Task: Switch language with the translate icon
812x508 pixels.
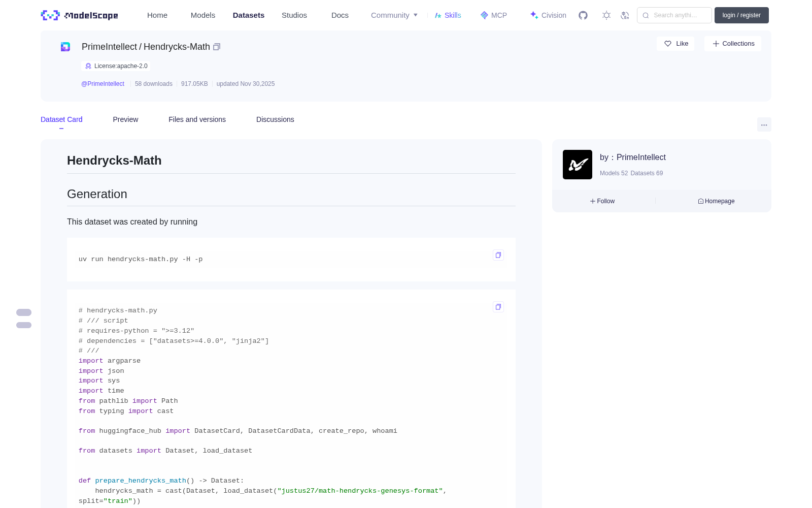Action: (625, 15)
